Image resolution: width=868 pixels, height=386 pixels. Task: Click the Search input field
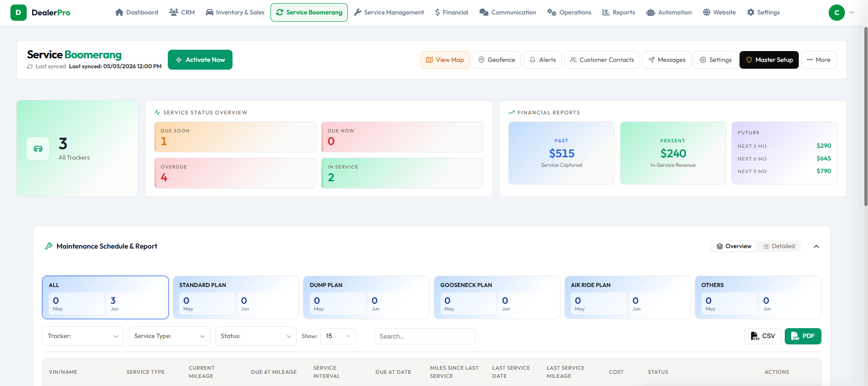pyautogui.click(x=425, y=336)
